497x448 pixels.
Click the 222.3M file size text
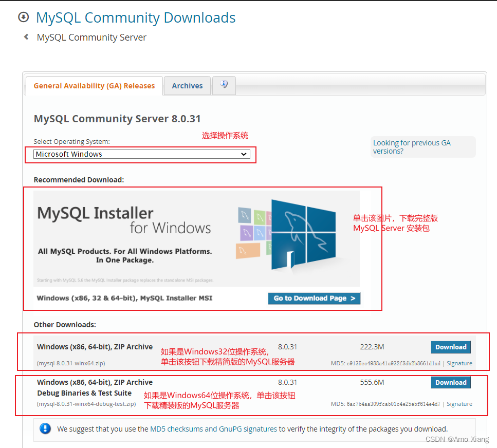coord(372,347)
